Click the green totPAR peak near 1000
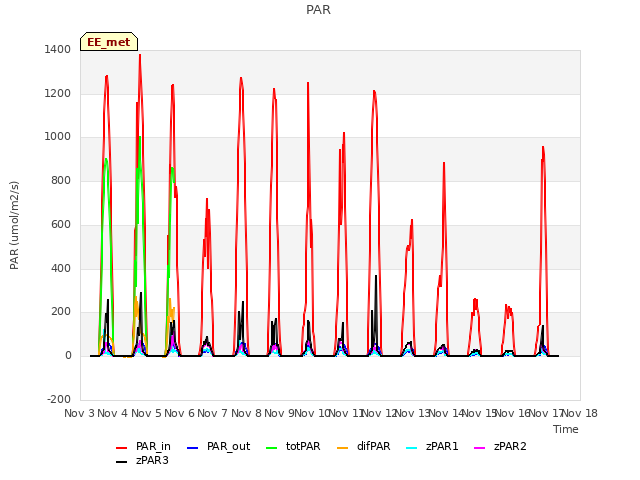Screen dimensions: 640x480 (x=140, y=137)
